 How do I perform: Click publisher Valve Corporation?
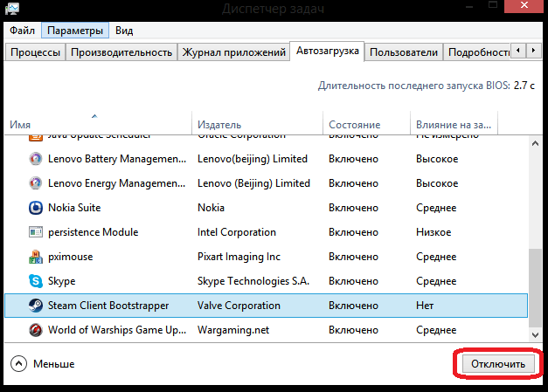pyautogui.click(x=239, y=306)
